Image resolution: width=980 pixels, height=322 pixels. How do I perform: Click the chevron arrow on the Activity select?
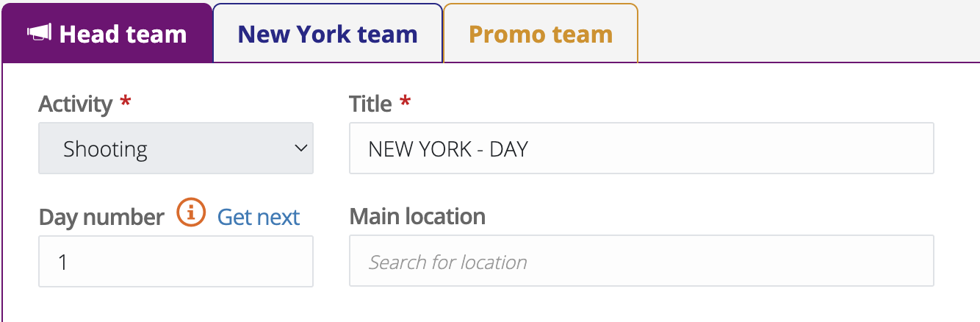point(300,149)
